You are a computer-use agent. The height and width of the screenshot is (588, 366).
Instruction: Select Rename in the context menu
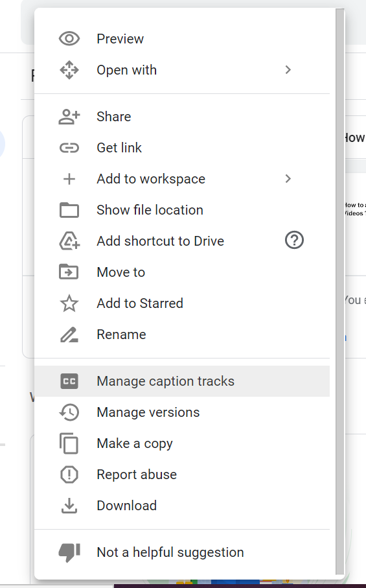tap(182, 335)
